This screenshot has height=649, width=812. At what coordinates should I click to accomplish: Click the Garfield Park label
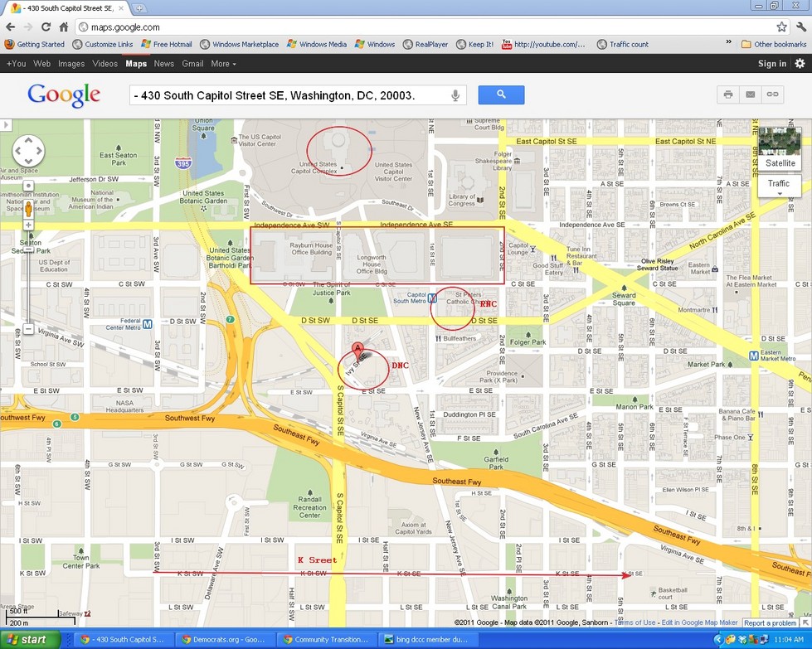pos(496,463)
